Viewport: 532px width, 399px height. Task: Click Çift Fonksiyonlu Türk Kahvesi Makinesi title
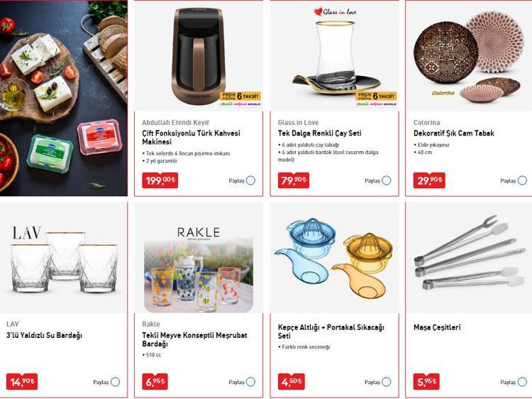point(191,137)
